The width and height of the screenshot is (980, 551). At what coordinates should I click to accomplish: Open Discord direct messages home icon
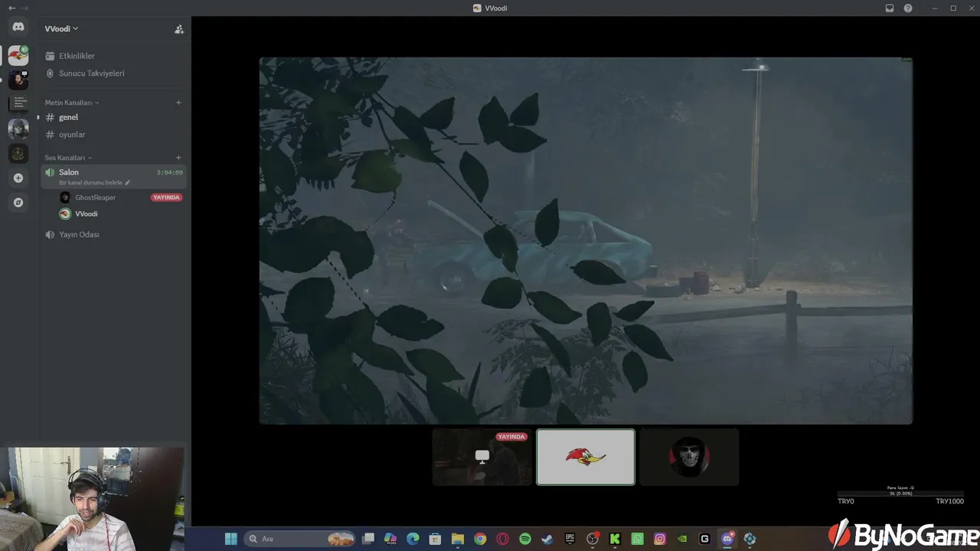coord(18,28)
